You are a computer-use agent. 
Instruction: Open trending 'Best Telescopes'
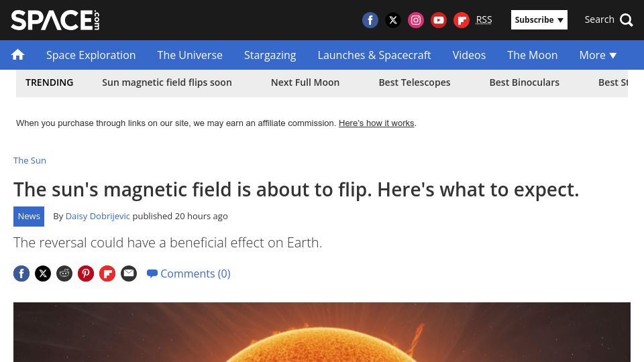415,82
